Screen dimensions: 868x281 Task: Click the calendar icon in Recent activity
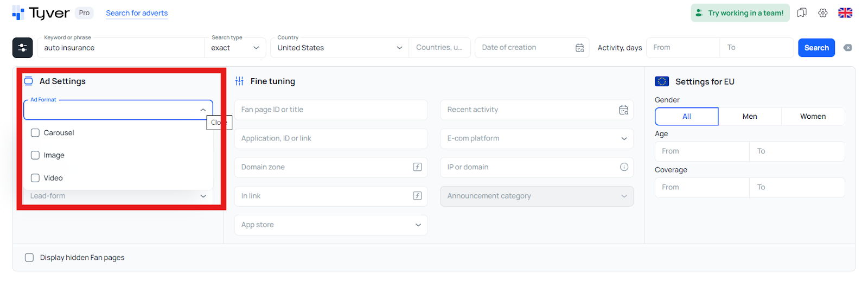[x=623, y=110]
